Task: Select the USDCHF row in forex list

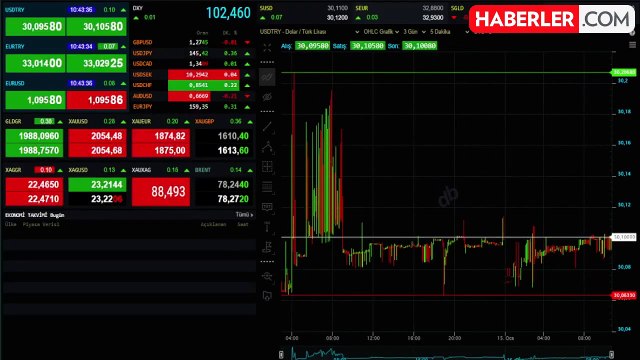Action: point(192,85)
